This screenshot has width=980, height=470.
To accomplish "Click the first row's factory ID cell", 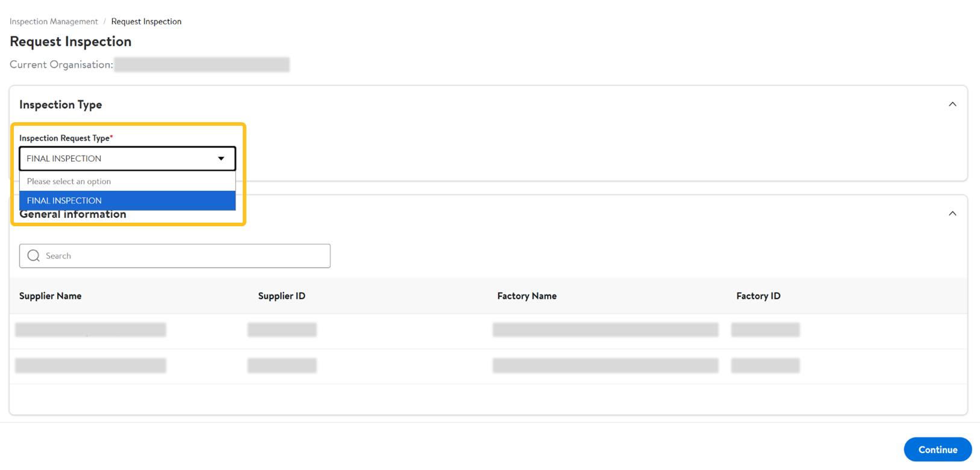I will pos(765,330).
